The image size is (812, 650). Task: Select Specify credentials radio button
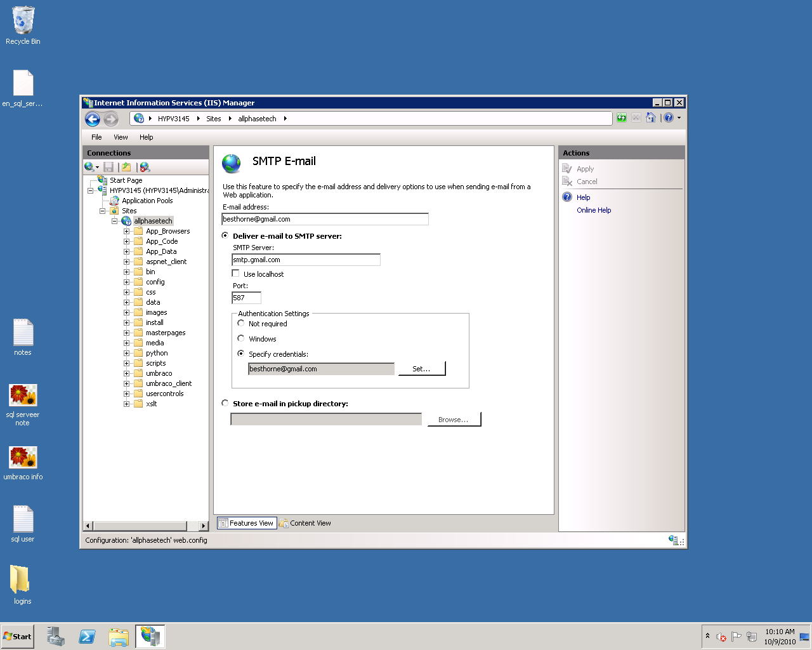(241, 354)
